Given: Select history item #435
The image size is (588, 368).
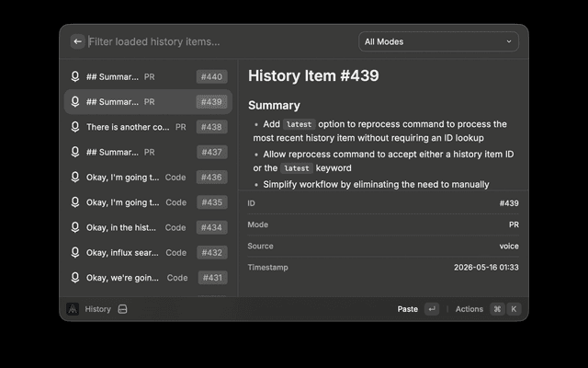Looking at the screenshot, I should tap(148, 202).
